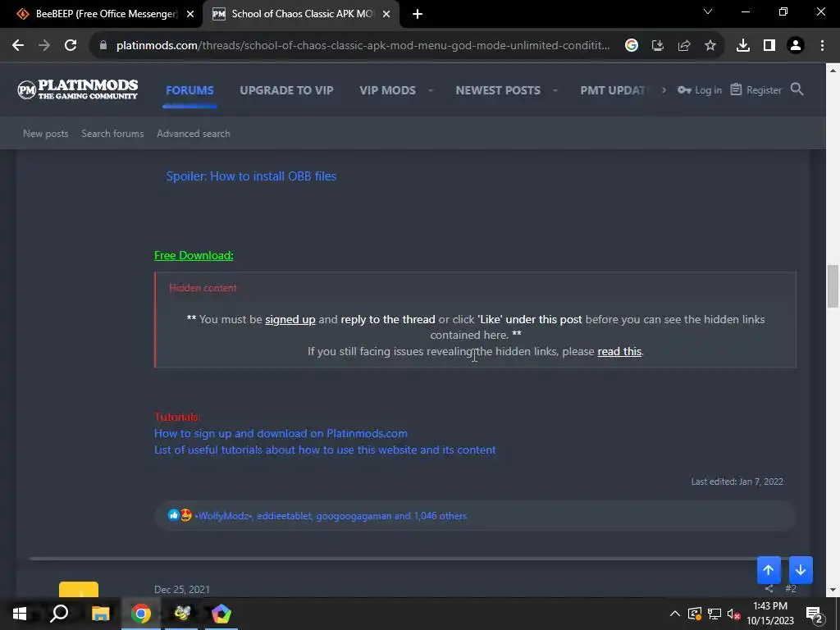Share this page via the share icon

(684, 46)
